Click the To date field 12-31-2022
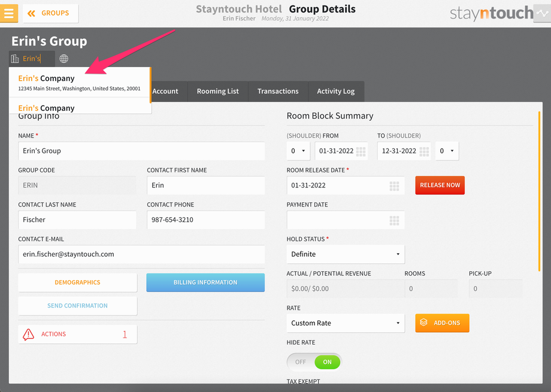 [404, 151]
